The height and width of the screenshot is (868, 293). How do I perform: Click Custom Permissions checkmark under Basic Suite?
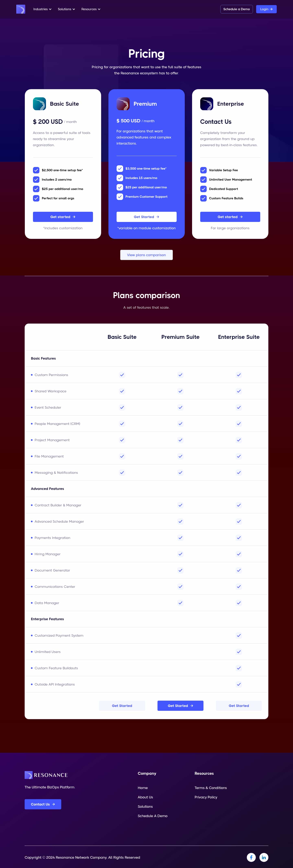point(122,375)
